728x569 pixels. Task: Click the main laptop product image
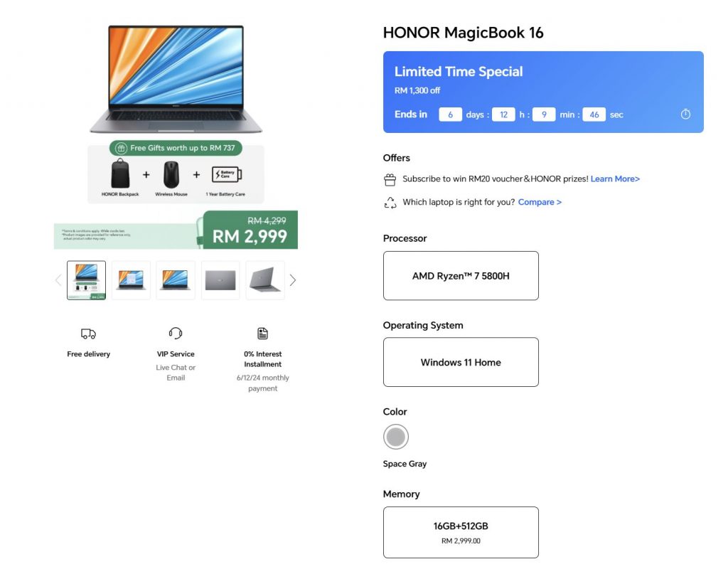coord(176,79)
